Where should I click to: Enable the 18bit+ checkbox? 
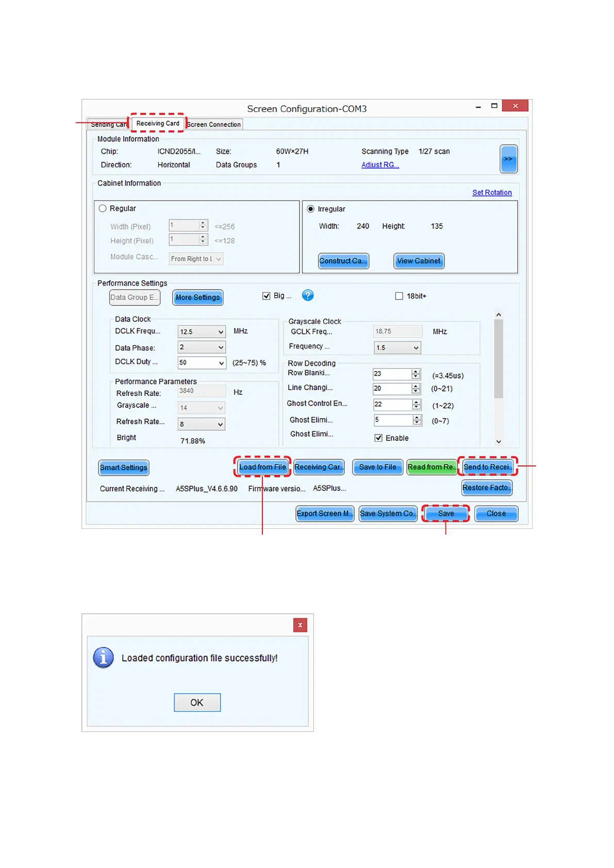[399, 296]
